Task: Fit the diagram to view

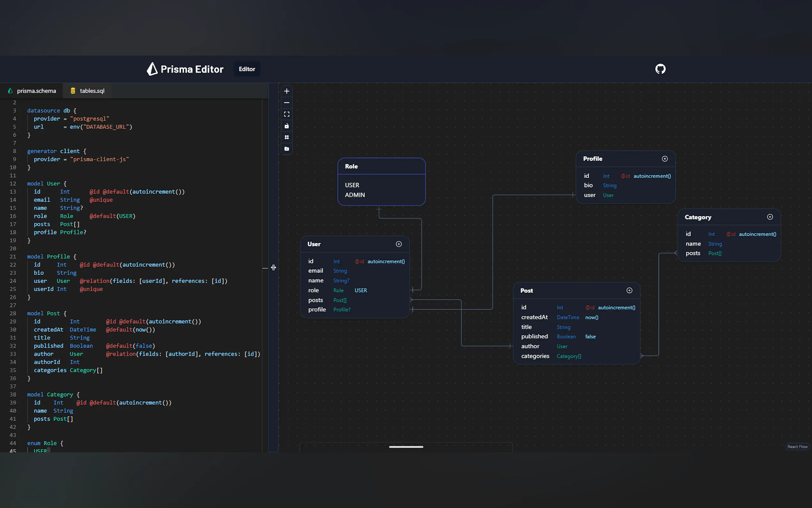Action: [x=286, y=114]
